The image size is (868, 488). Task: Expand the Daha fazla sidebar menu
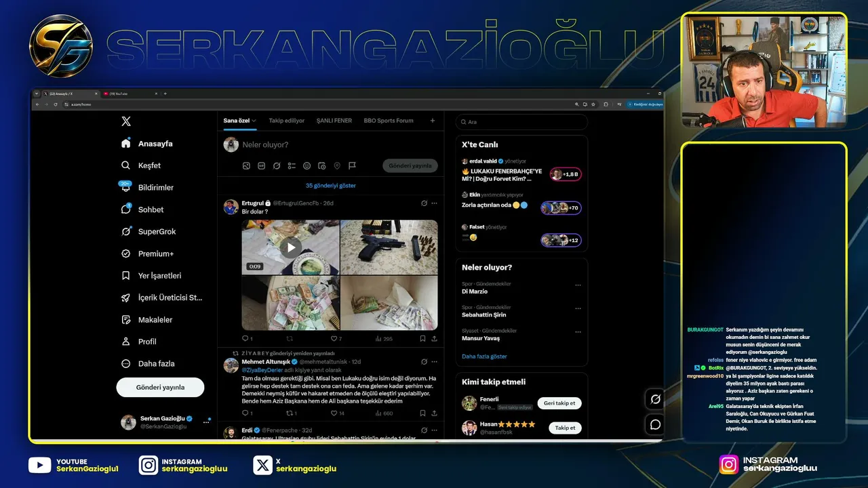[x=147, y=364]
